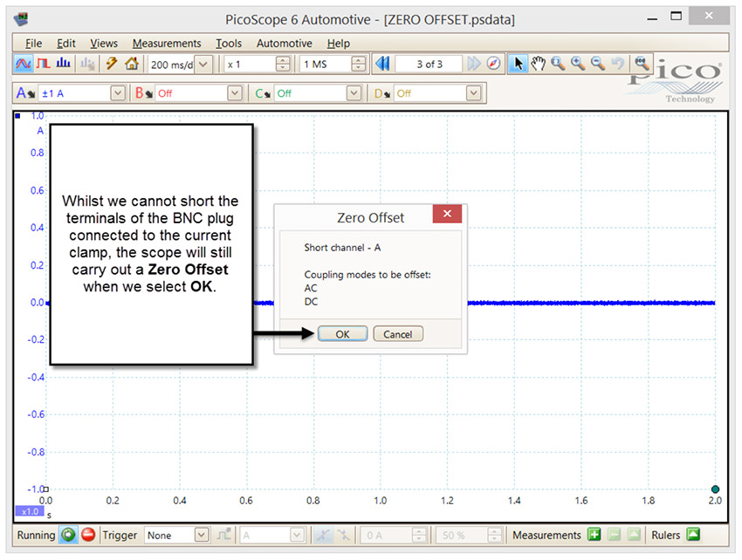
Task: Open the Automotive menu
Action: pos(284,43)
